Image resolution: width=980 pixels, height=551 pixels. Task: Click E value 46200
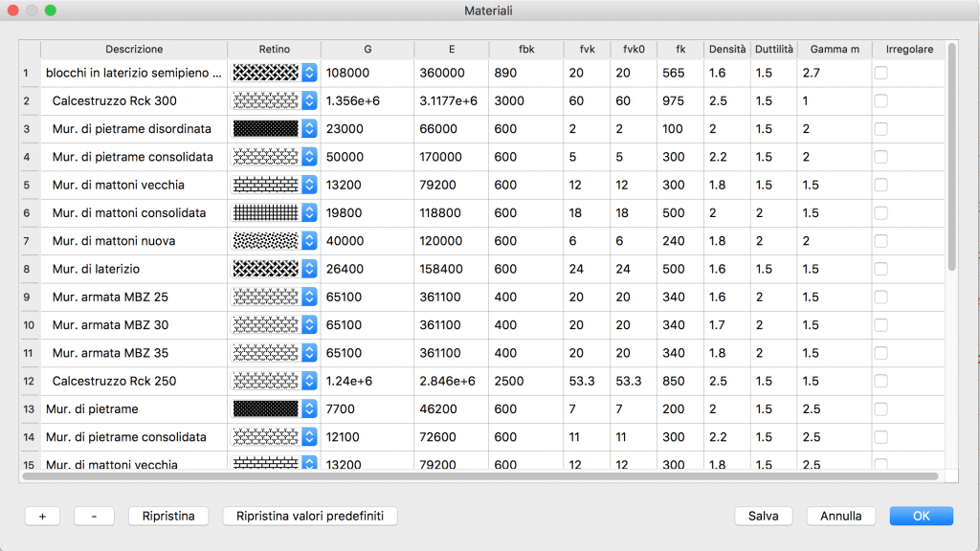(x=437, y=408)
